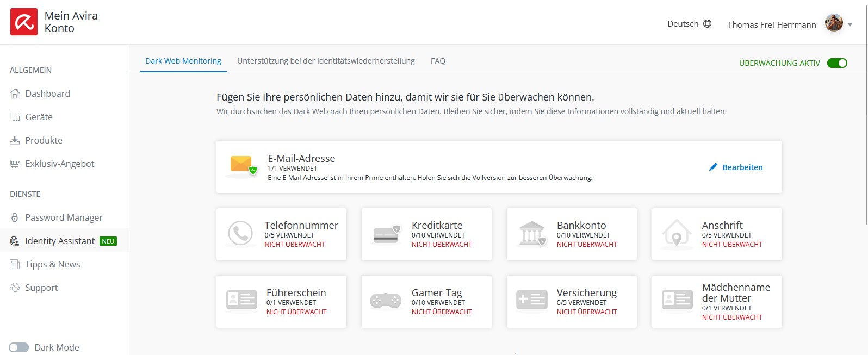Open Password Manager in the sidebar
Viewport: 868px width, 355px height.
[64, 217]
